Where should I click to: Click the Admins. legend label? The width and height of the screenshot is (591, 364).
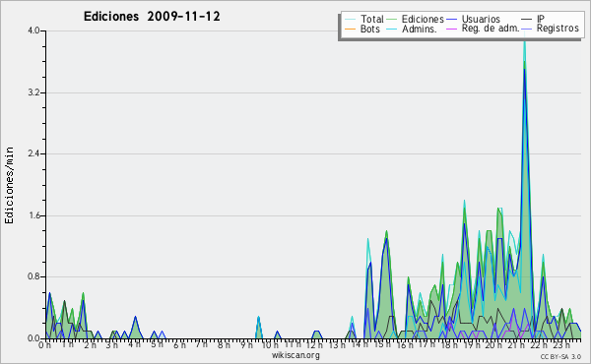point(420,29)
